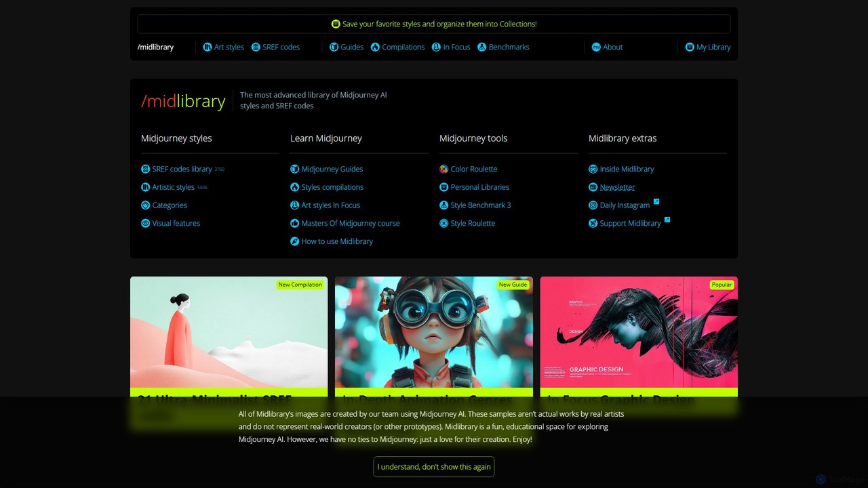Viewport: 868px width, 488px height.
Task: Open Art styles in top navigation
Action: [x=229, y=47]
